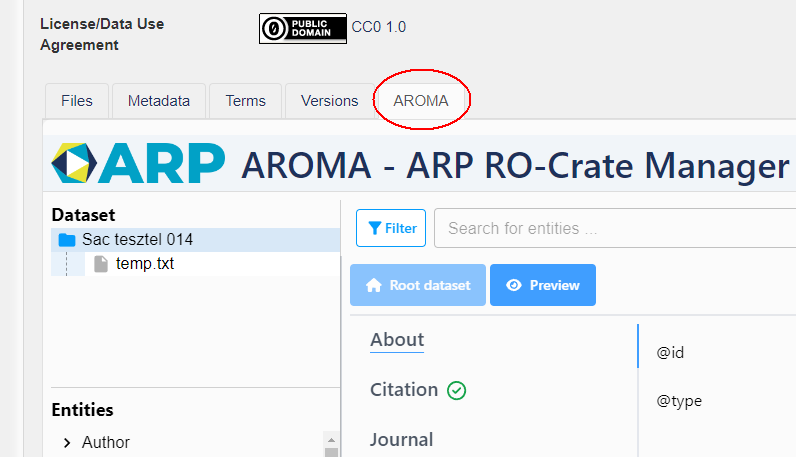Go to the Versions tab
Viewport: 796px width, 457px height.
click(329, 101)
